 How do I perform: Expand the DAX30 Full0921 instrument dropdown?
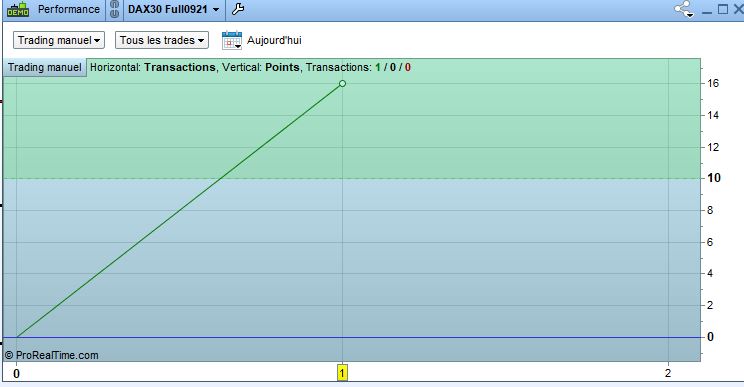[x=173, y=9]
